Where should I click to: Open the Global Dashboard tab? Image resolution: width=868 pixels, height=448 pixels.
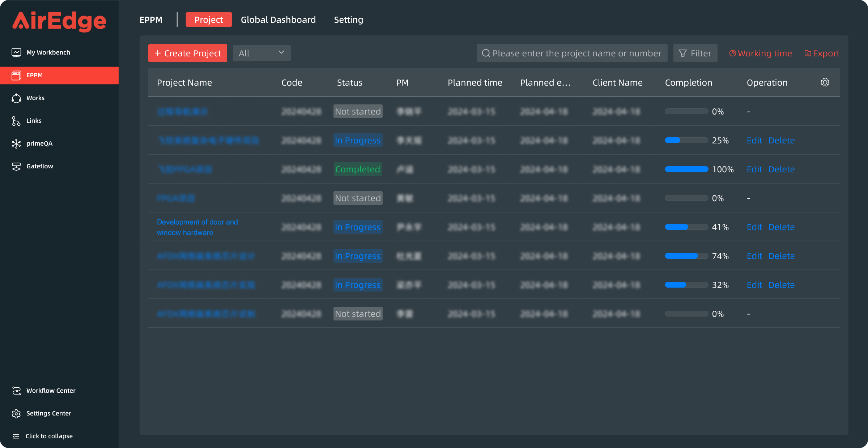click(x=278, y=20)
